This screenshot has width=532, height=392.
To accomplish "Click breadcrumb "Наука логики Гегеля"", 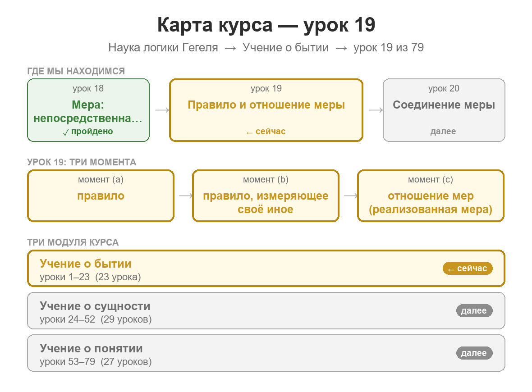I will [x=163, y=47].
